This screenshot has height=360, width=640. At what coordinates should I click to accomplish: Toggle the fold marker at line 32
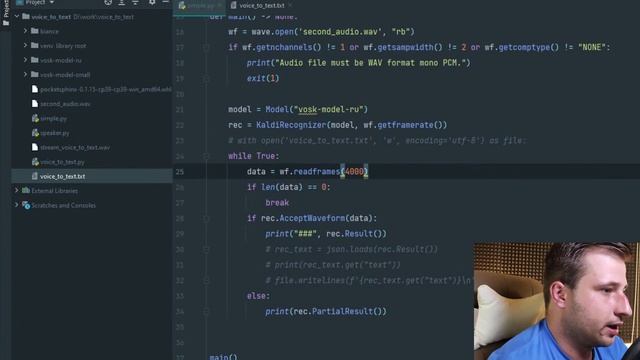(206, 280)
